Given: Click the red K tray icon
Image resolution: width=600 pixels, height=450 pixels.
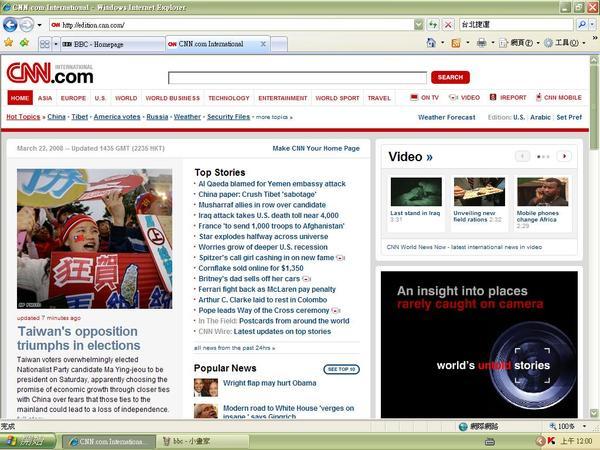Looking at the screenshot, I should click(551, 441).
